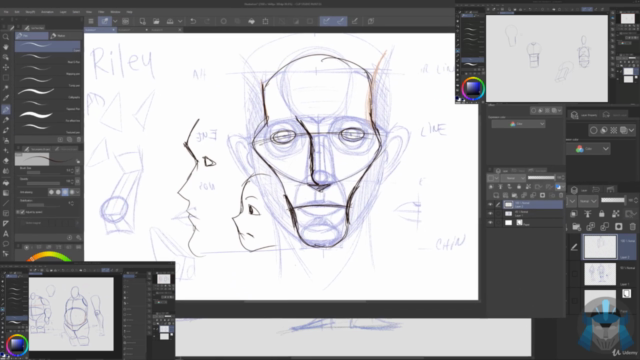Expand arrow beside middle Layer Property effect icons
The width and height of the screenshot is (640, 360).
(x=560, y=110)
